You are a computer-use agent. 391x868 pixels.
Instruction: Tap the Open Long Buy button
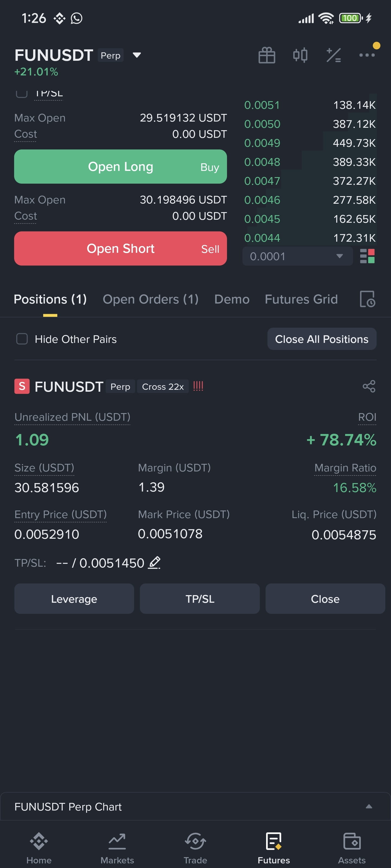point(121,167)
